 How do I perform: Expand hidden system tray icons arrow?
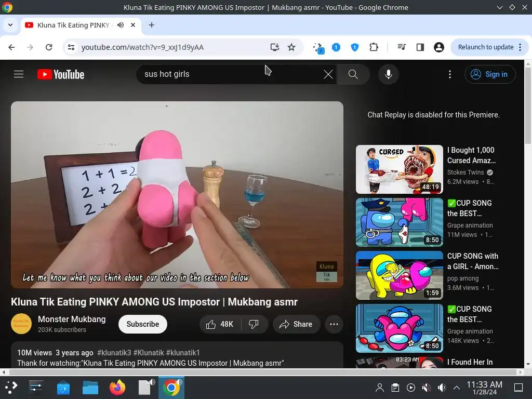coord(457,388)
